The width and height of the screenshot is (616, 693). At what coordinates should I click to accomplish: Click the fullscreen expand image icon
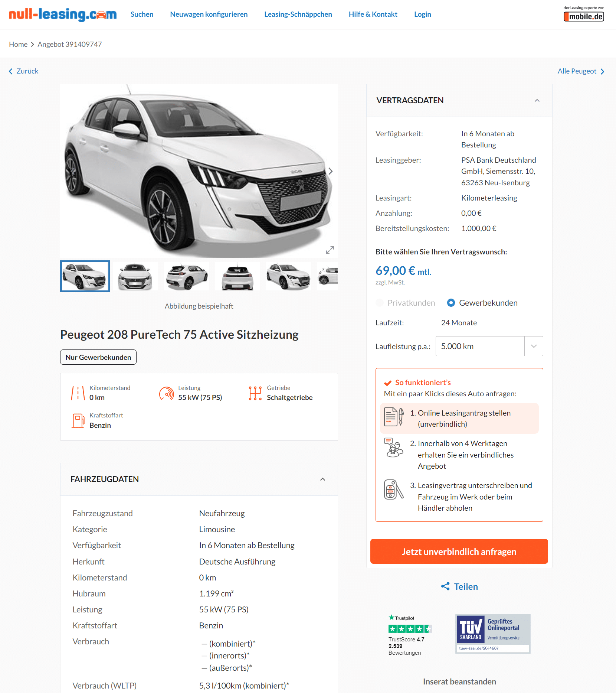(330, 250)
